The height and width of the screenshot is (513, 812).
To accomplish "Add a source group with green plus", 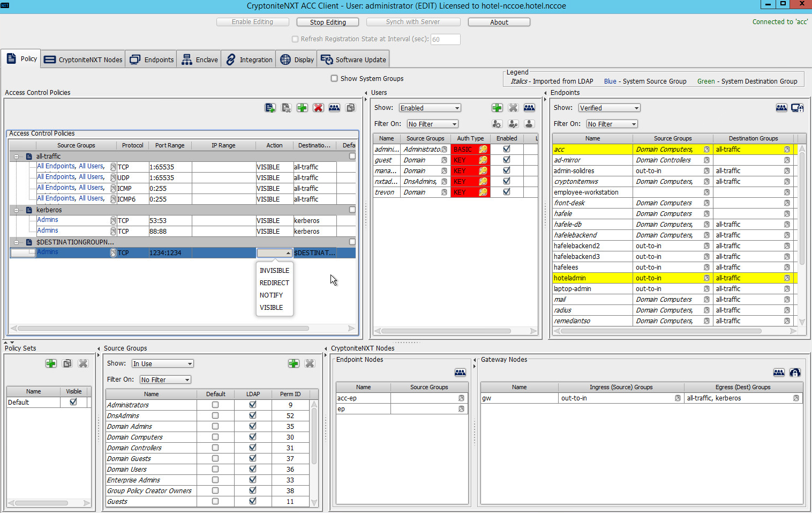I will (294, 363).
